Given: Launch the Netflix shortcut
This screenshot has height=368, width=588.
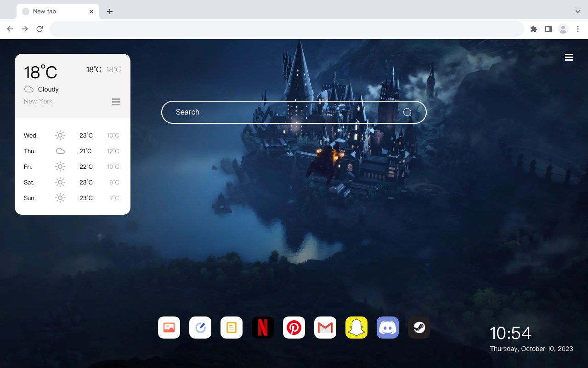Looking at the screenshot, I should pyautogui.click(x=263, y=328).
